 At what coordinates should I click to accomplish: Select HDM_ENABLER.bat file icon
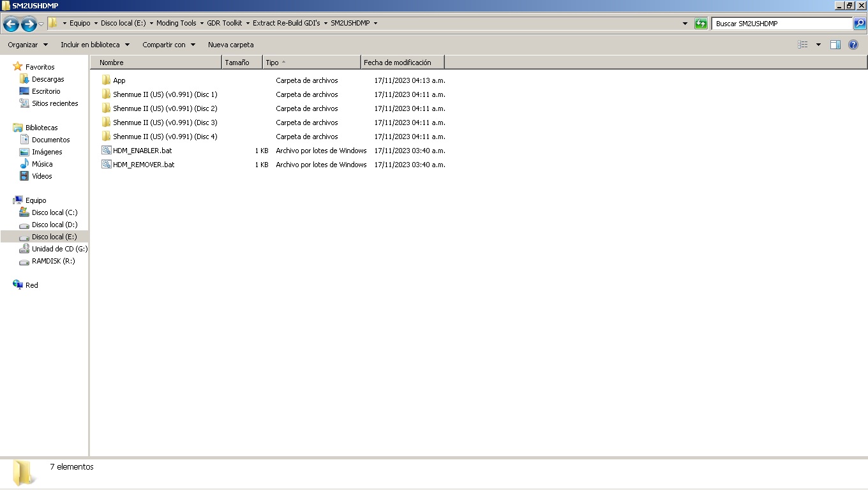(106, 151)
